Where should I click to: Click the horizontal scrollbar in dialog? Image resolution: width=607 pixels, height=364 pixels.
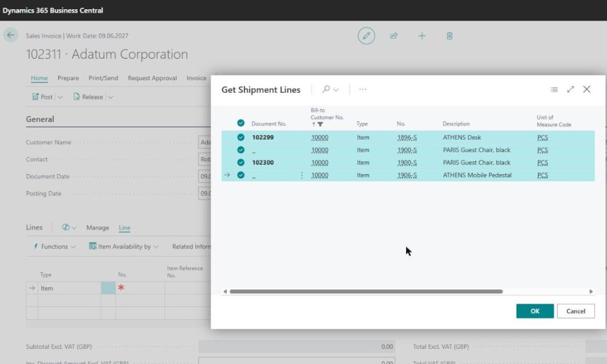click(366, 291)
